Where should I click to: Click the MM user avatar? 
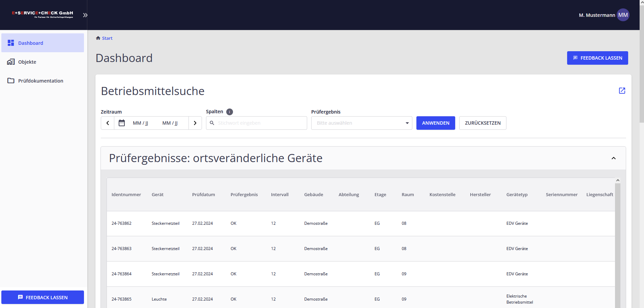click(x=623, y=15)
